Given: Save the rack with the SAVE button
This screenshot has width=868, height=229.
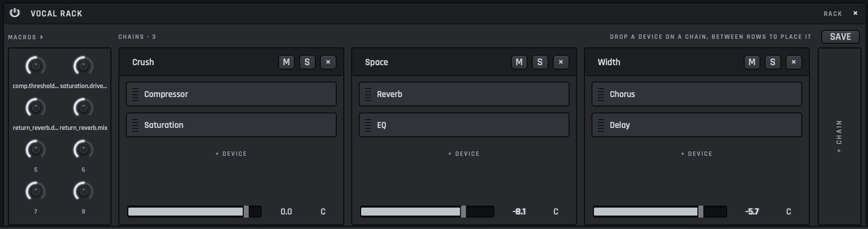Looking at the screenshot, I should 840,37.
